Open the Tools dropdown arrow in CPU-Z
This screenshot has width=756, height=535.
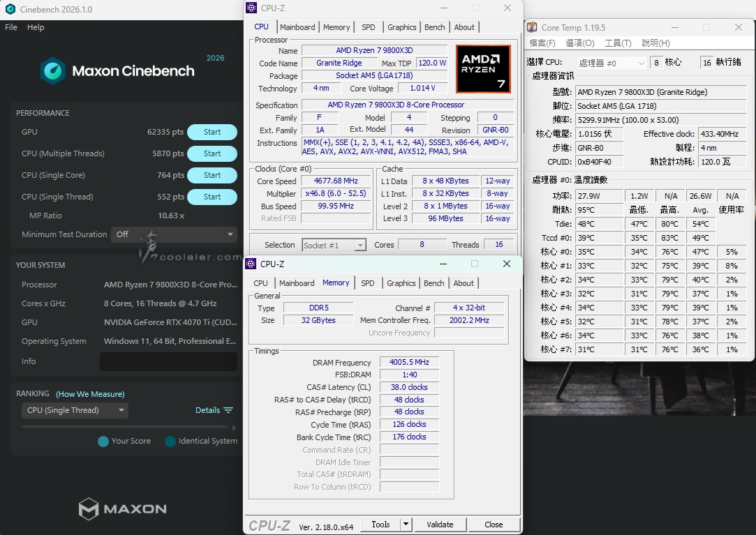pyautogui.click(x=406, y=525)
